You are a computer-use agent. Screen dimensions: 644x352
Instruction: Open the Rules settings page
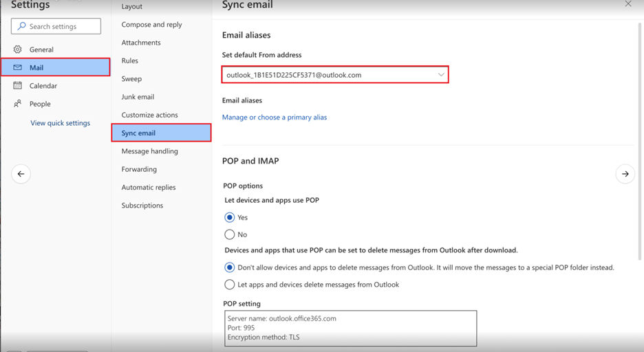pyautogui.click(x=129, y=60)
